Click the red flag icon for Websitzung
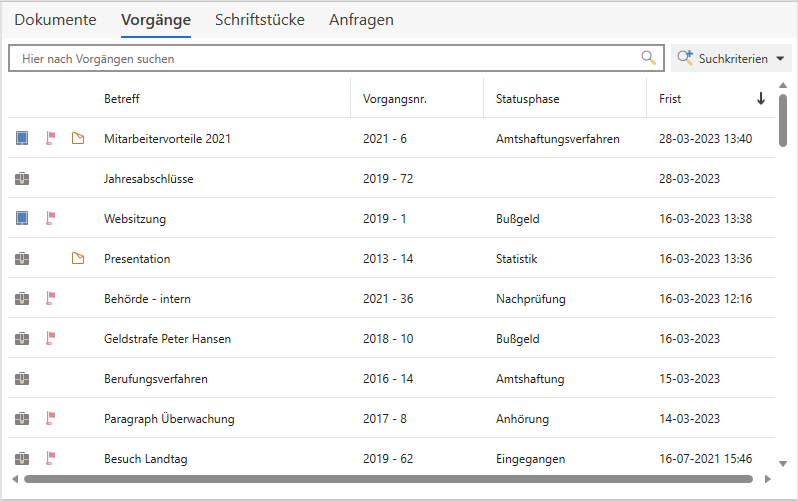 [x=50, y=218]
